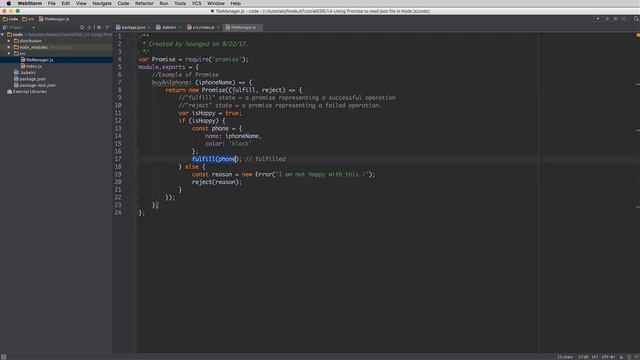
Task: Click cursor position indicator in status bar
Action: (x=583, y=357)
